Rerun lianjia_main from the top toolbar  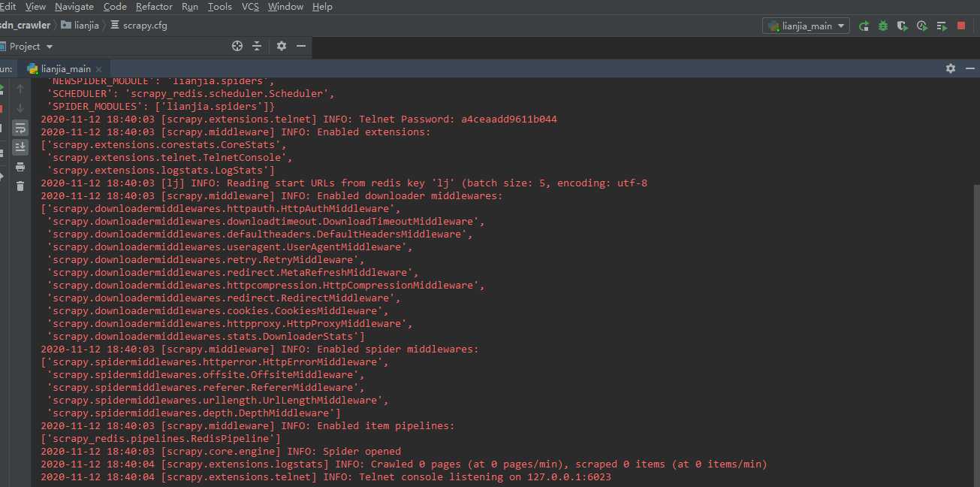pos(864,26)
